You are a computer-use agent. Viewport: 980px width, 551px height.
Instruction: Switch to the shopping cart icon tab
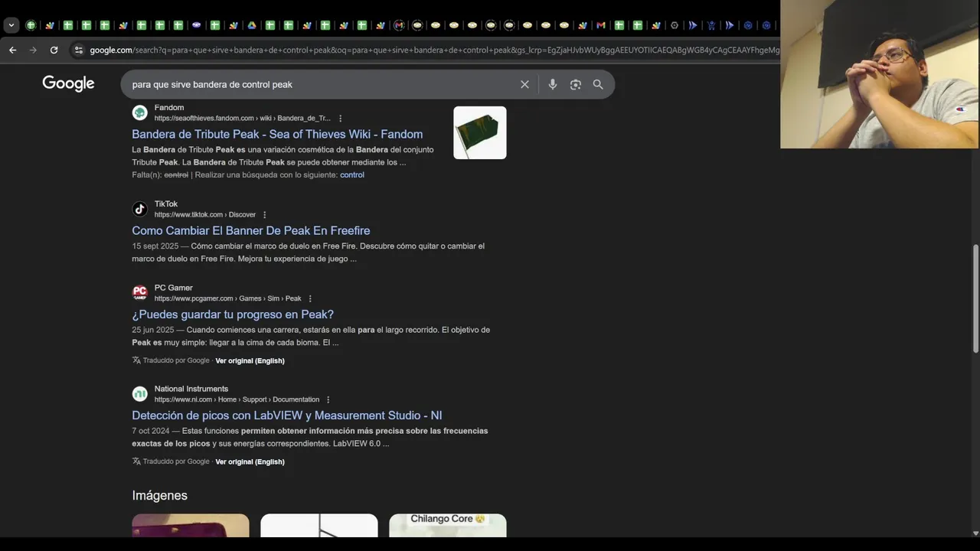(x=711, y=25)
